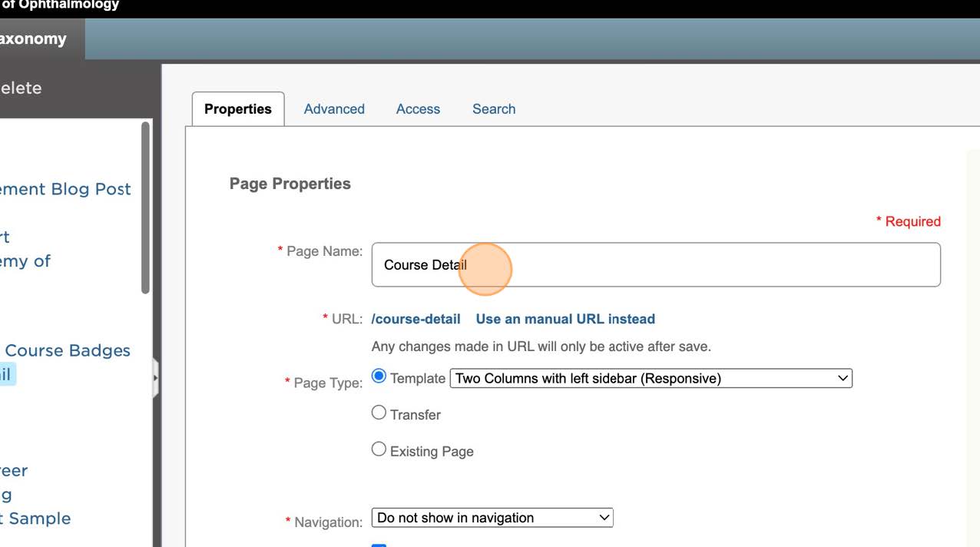Click the Ophthalmology title in the header
Image resolution: width=980 pixels, height=547 pixels.
(59, 5)
